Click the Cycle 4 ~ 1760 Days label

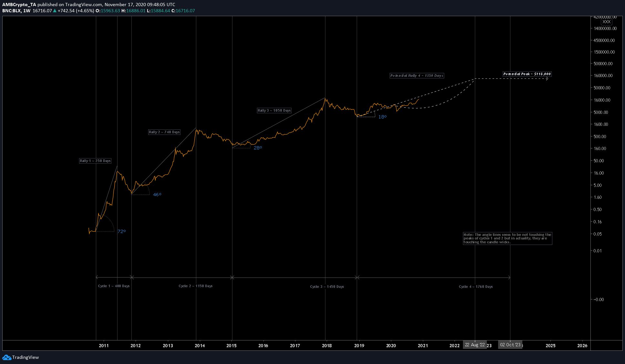pos(476,287)
